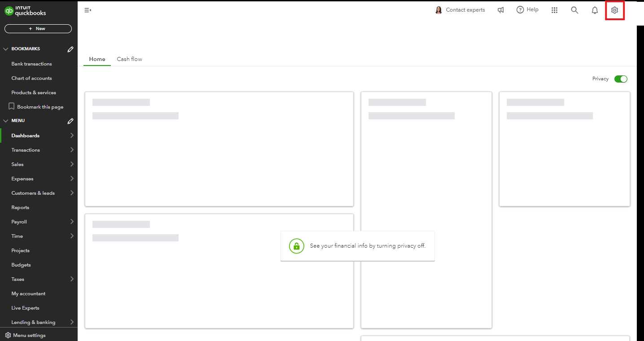Expand the Transactions submenu arrow
This screenshot has width=644, height=341.
point(72,150)
